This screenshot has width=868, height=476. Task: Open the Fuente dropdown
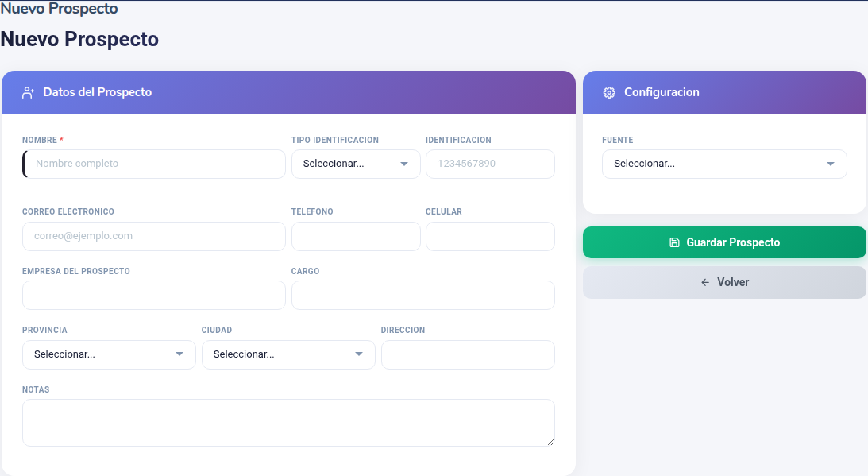[x=724, y=164]
